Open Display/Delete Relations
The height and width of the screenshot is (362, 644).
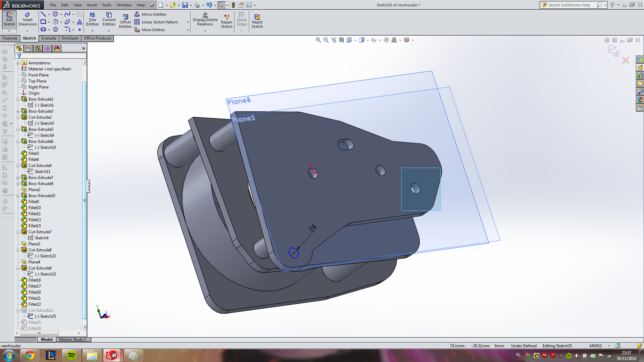click(205, 19)
